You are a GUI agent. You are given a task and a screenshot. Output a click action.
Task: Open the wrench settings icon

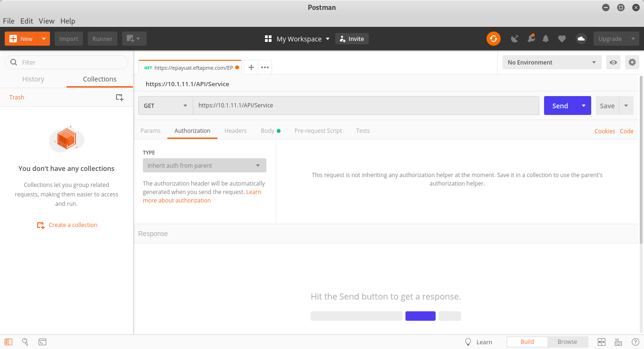tap(531, 38)
